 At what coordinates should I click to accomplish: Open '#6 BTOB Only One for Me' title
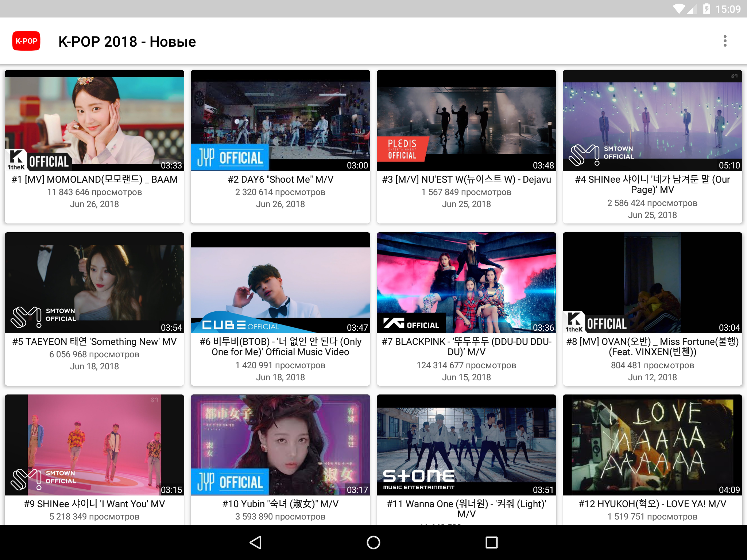pyautogui.click(x=280, y=347)
